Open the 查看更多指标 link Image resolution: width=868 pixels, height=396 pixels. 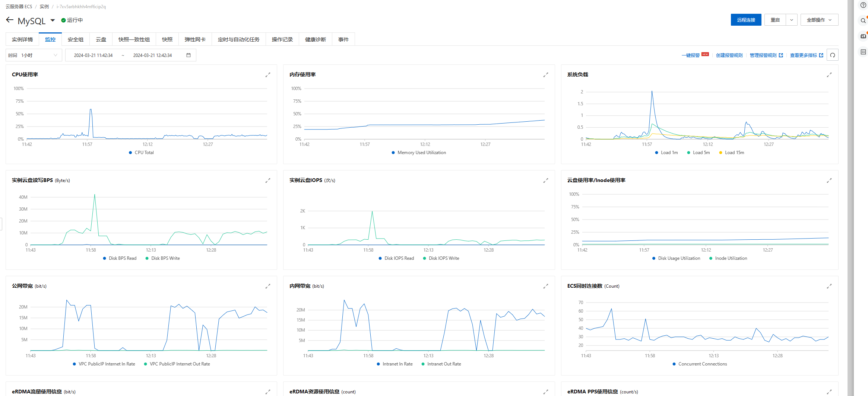(x=807, y=55)
